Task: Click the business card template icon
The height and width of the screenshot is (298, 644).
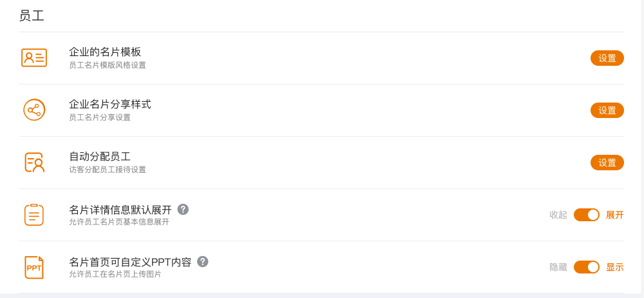Action: 34,58
